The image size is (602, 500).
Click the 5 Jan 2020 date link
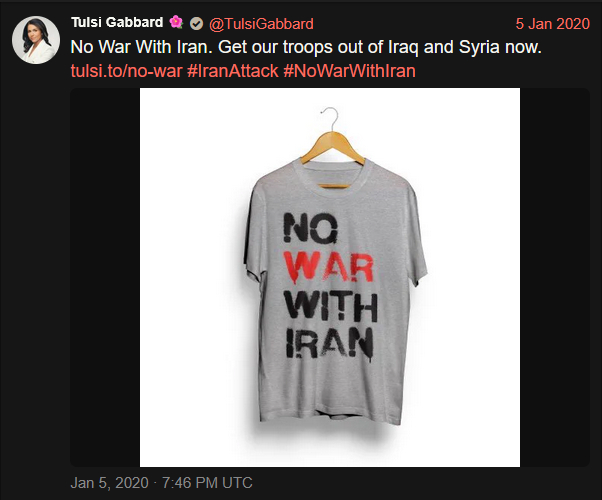pos(552,23)
